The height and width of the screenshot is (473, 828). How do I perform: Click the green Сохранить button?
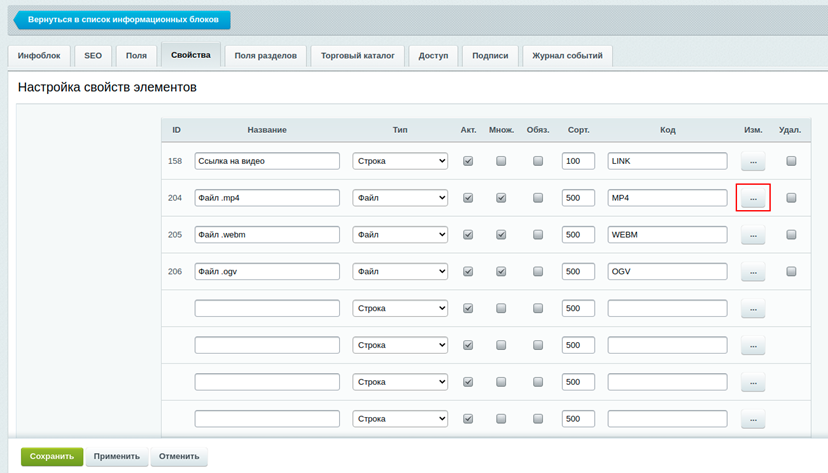coord(51,456)
